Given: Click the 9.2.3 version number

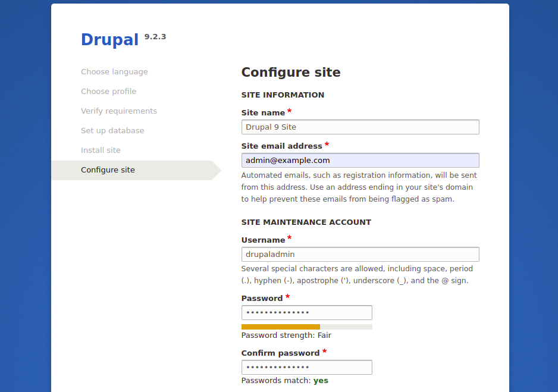Looking at the screenshot, I should point(155,37).
